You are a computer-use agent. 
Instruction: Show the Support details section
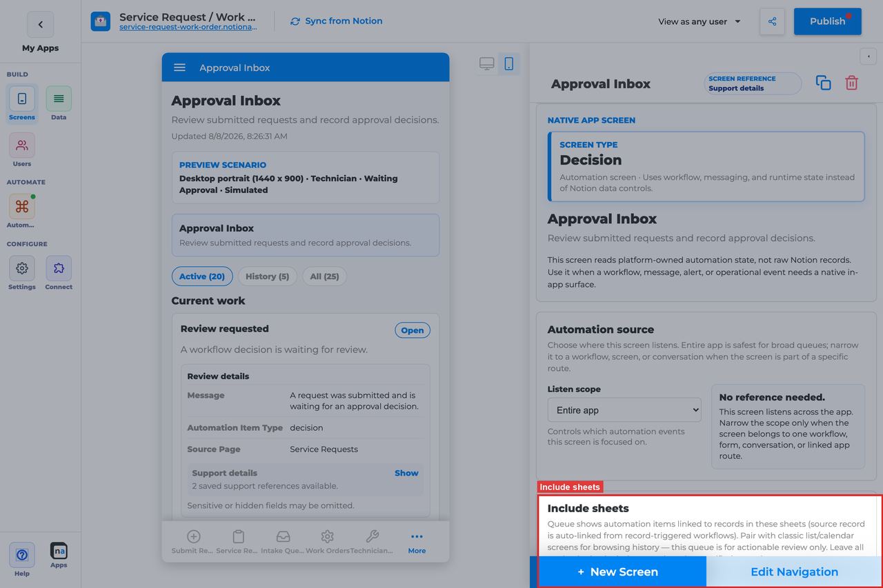(x=406, y=473)
